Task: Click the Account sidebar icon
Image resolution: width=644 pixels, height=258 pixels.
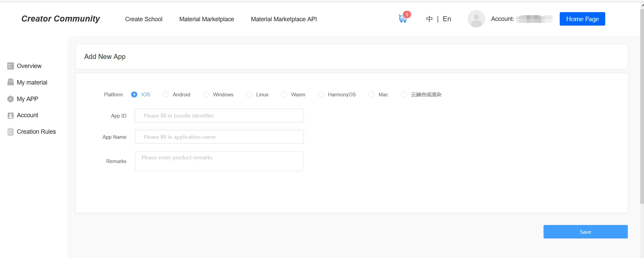Action: coord(10,116)
